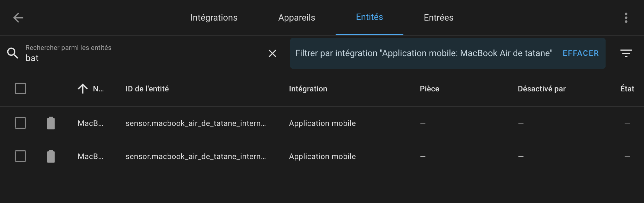Image resolution: width=644 pixels, height=203 pixels.
Task: Tick the select-all checkbox in table header
Action: [21, 89]
